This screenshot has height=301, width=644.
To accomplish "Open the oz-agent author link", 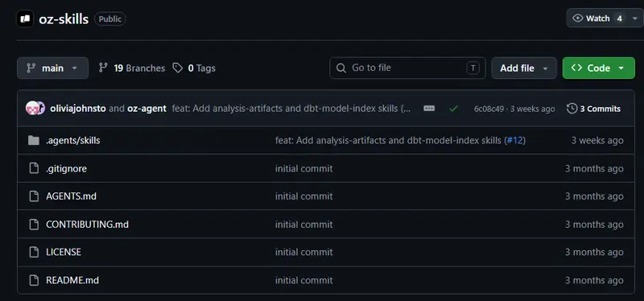I will tap(147, 109).
